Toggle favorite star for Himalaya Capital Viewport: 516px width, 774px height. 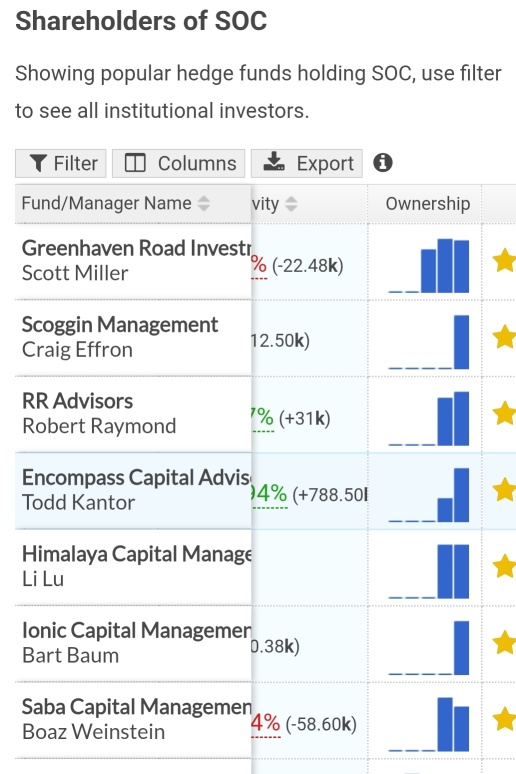(504, 567)
